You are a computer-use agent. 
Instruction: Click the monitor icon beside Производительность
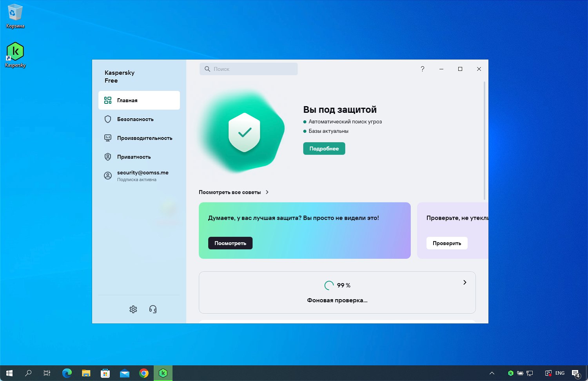[x=108, y=138]
